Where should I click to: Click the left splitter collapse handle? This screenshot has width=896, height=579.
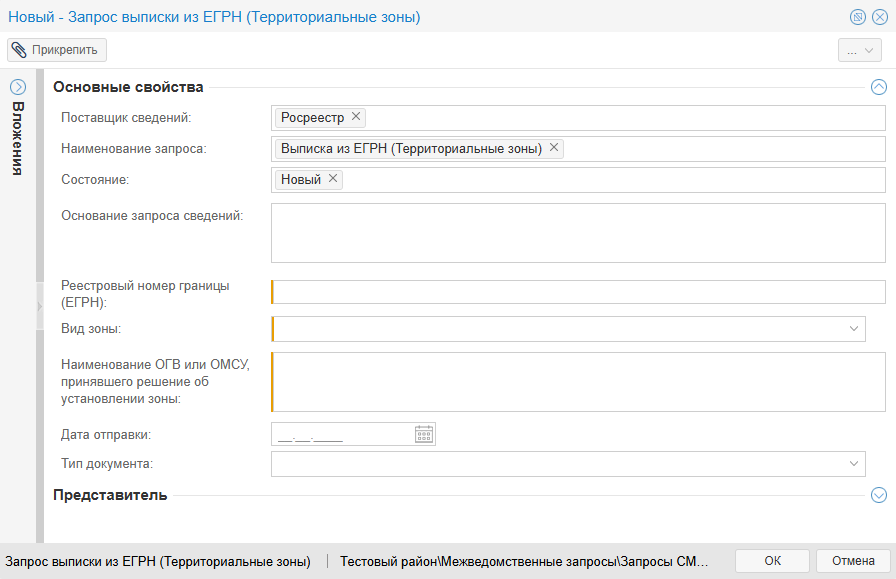pyautogui.click(x=39, y=306)
